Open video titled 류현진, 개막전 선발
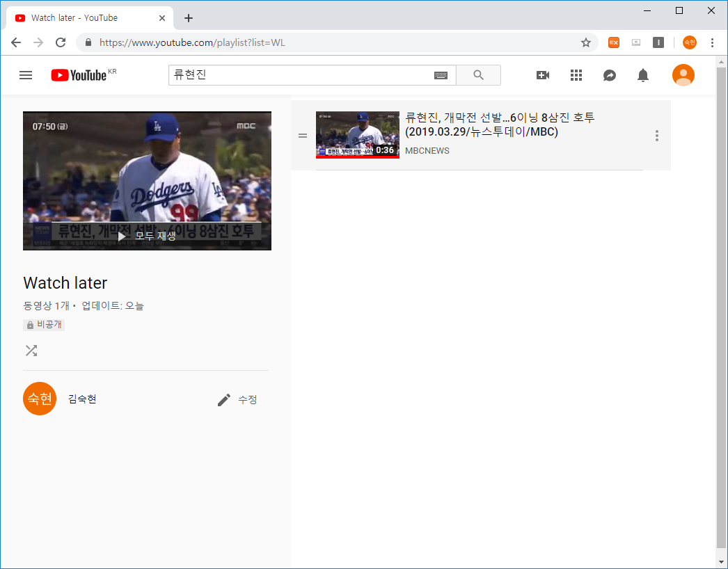Viewport: 728px width, 569px height. 500,125
